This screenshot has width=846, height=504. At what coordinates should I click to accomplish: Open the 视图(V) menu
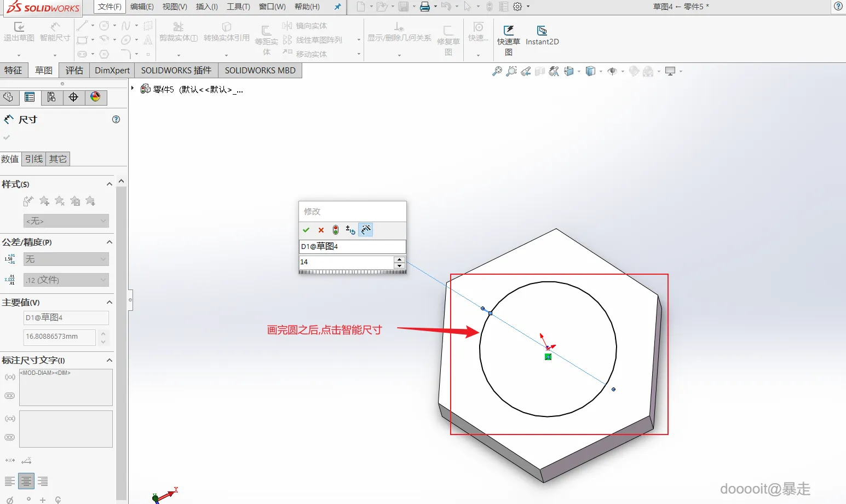[x=175, y=7]
